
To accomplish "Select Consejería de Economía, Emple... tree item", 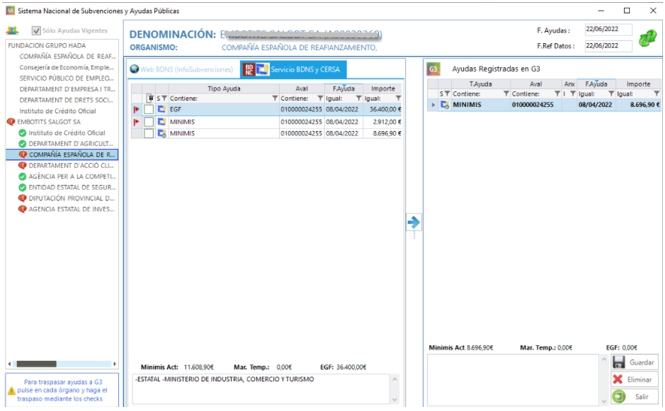I will click(x=67, y=67).
